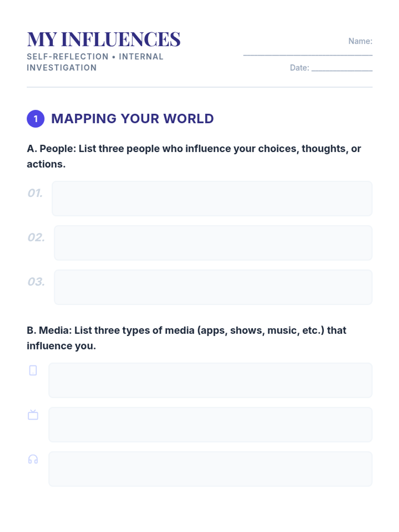
Task: Click the faded 03. number label
Action: pyautogui.click(x=36, y=282)
